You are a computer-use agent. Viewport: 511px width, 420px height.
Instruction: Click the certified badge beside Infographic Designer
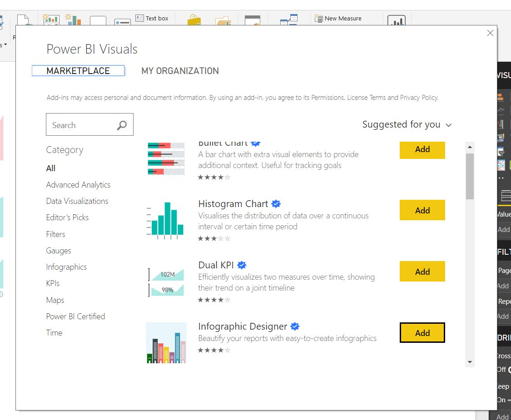pyautogui.click(x=295, y=326)
